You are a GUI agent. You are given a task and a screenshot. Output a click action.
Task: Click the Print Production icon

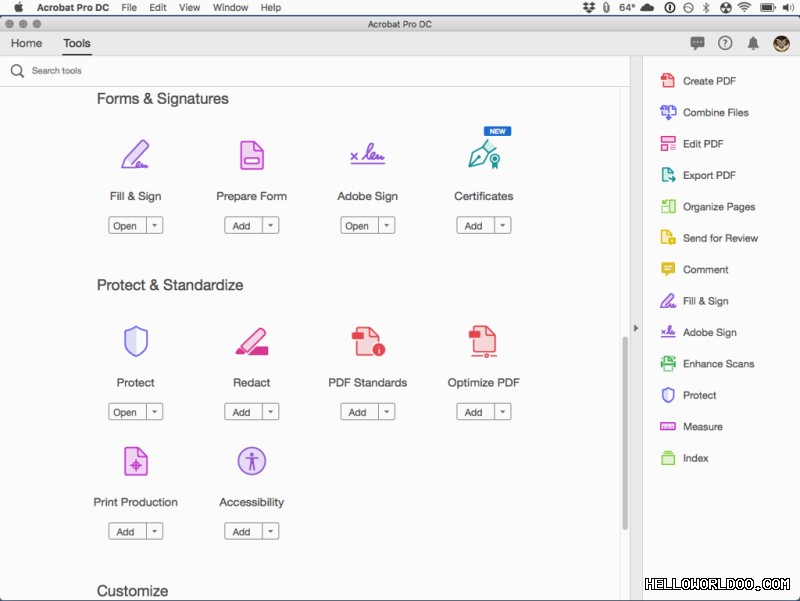tap(136, 461)
